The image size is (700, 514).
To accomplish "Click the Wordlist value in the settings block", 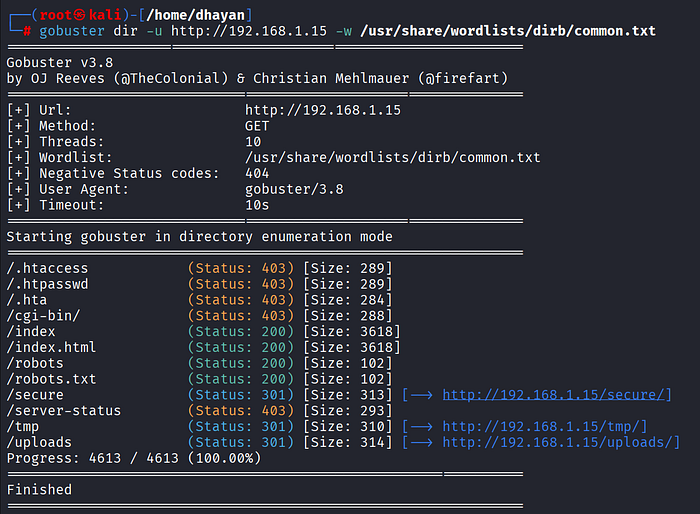I will tap(392, 157).
